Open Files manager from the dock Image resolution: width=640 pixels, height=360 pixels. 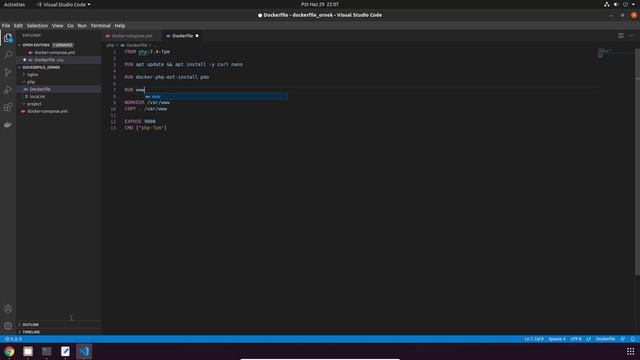[x=28, y=351]
